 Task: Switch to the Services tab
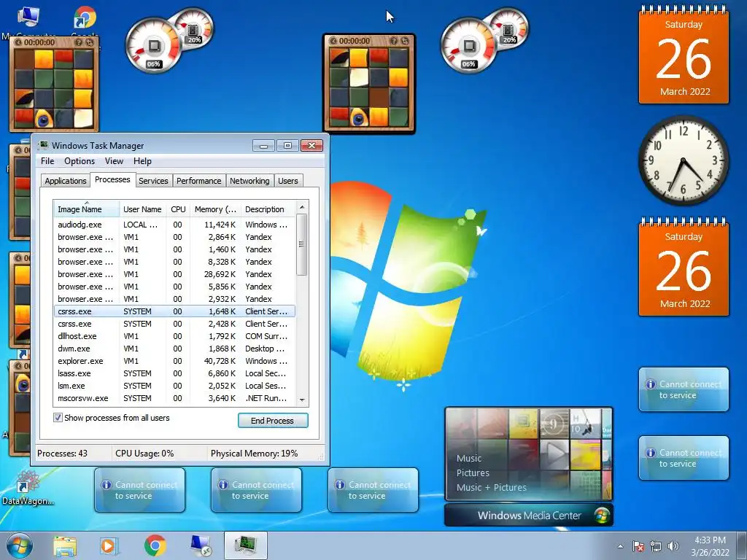tap(153, 181)
